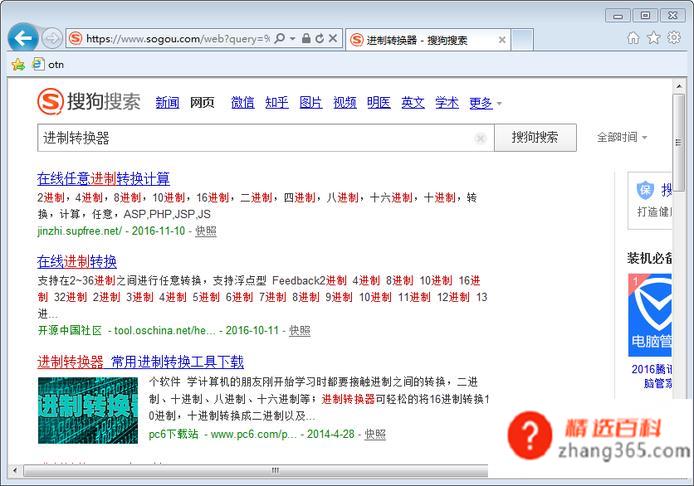The height and width of the screenshot is (486, 694).
Task: Open 快照 for jinzhi.supfree.net result
Action: (206, 231)
